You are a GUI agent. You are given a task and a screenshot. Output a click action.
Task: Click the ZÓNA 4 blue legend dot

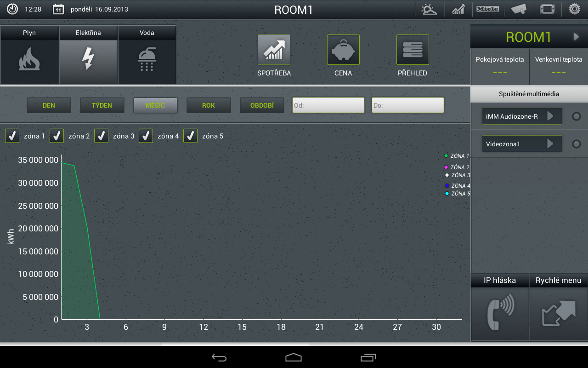pyautogui.click(x=447, y=186)
